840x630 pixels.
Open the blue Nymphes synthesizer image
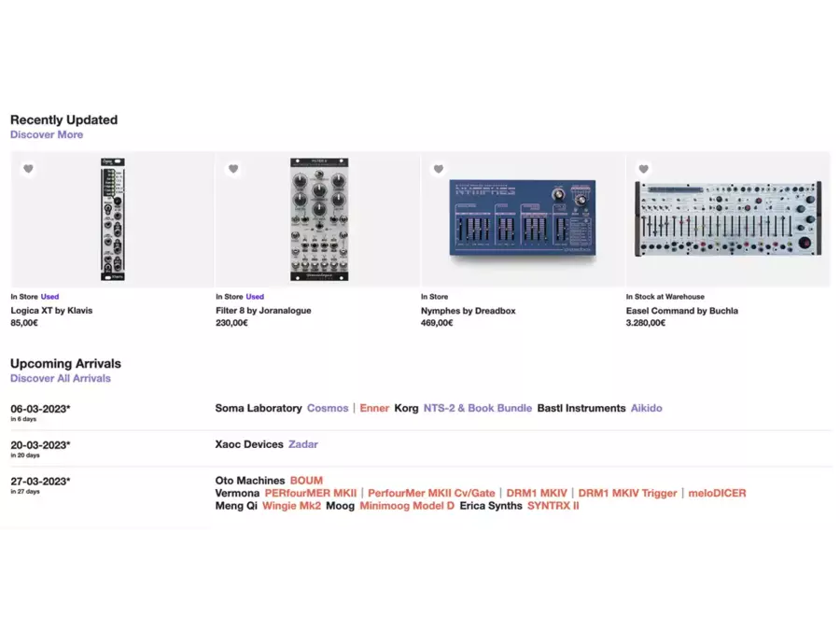coord(523,218)
